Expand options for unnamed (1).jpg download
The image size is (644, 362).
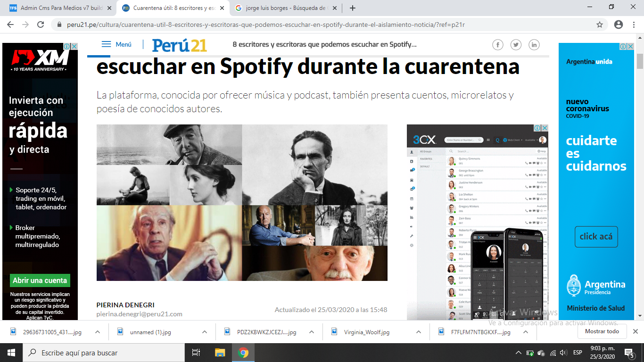coord(205,332)
